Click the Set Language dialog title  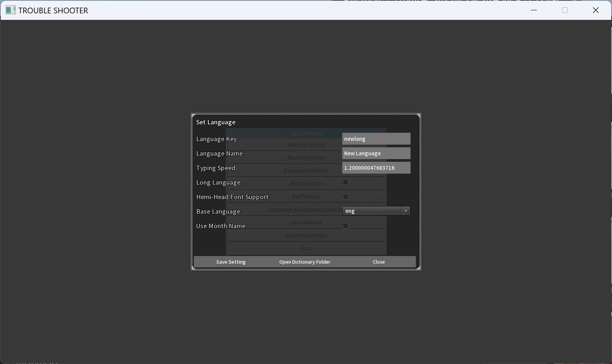coord(216,122)
